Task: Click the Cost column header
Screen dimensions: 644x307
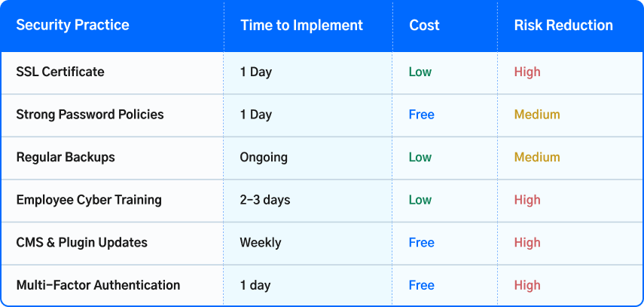Action: [x=424, y=25]
